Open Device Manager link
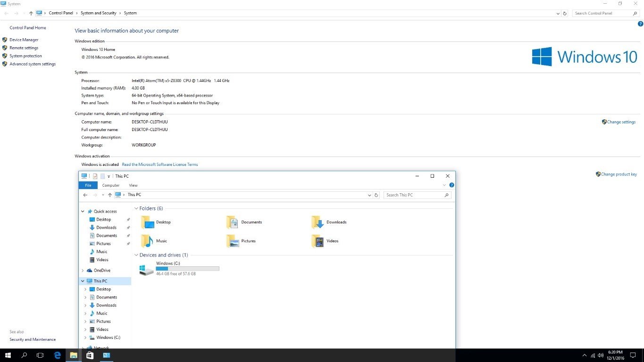 pos(24,40)
